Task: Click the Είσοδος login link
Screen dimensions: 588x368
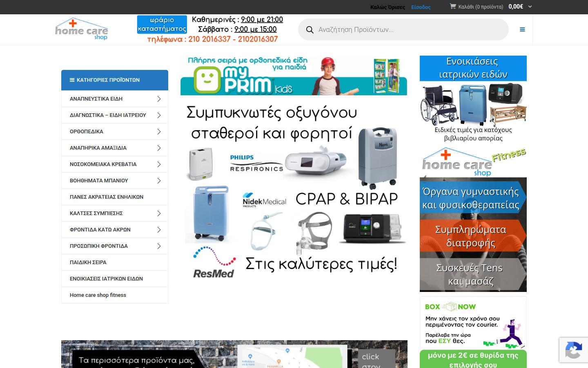Action: click(421, 7)
